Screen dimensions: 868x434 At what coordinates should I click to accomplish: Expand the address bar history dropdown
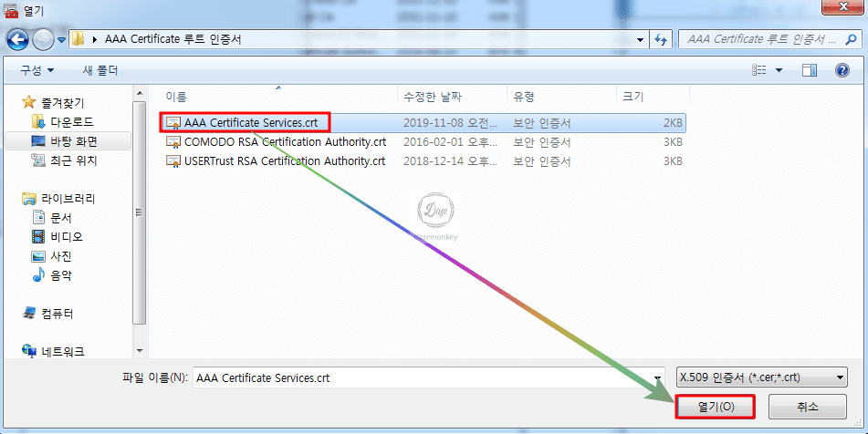pos(641,40)
